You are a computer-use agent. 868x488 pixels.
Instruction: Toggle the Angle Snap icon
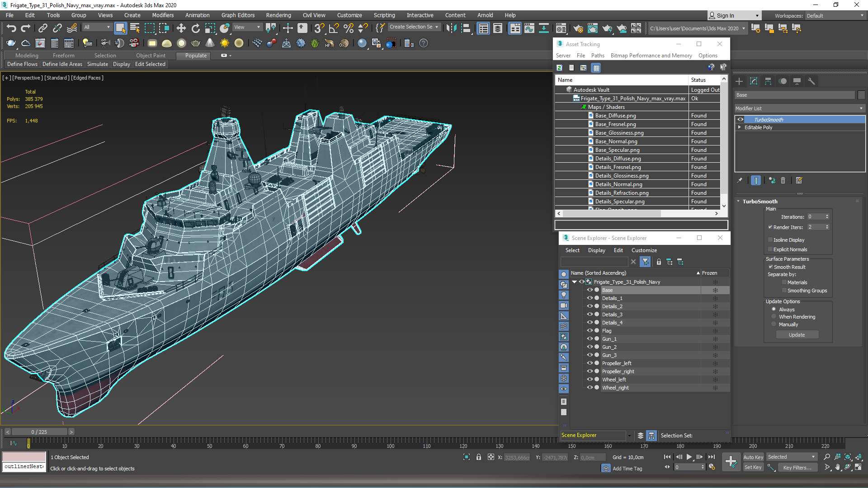pos(334,28)
